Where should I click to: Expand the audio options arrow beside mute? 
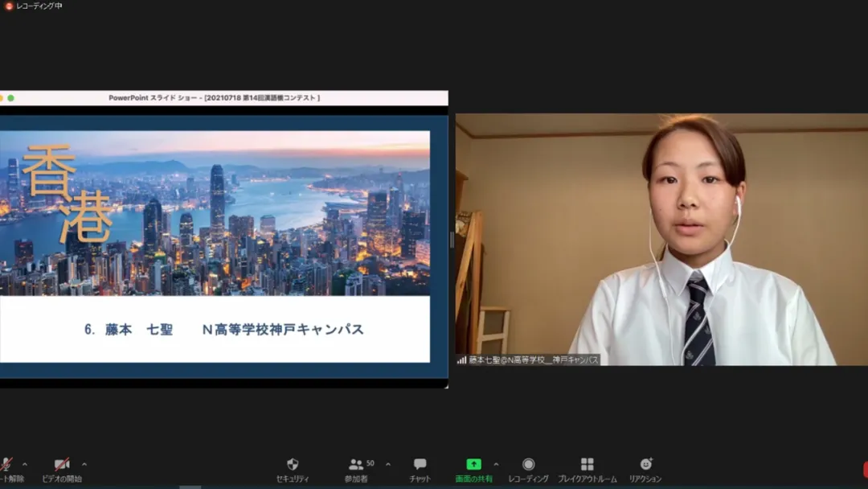click(x=24, y=464)
